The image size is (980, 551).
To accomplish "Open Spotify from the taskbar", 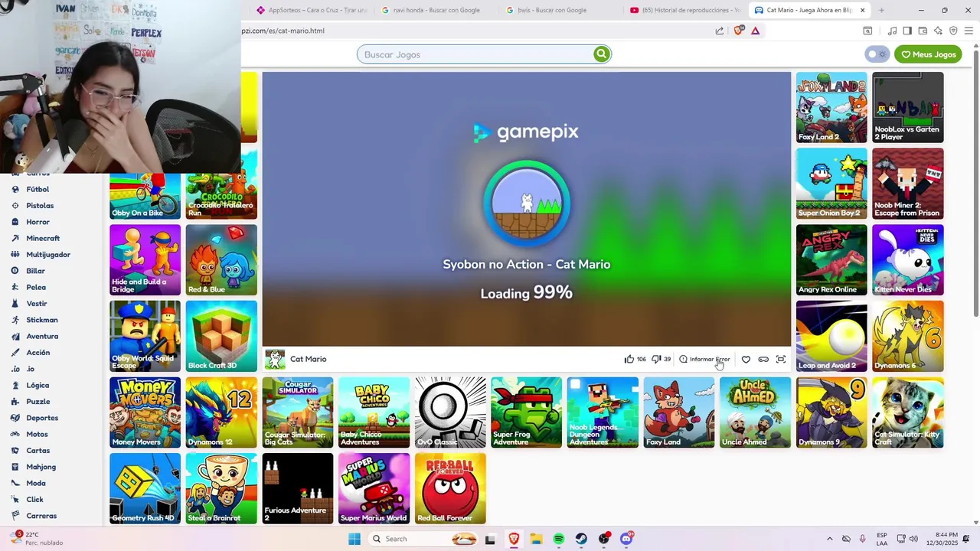I will pos(558,539).
